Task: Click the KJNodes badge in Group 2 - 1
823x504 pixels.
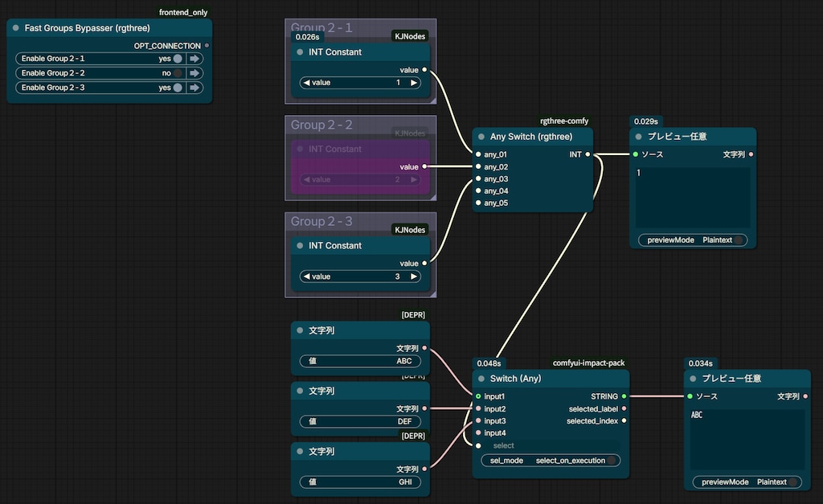Action: (410, 36)
